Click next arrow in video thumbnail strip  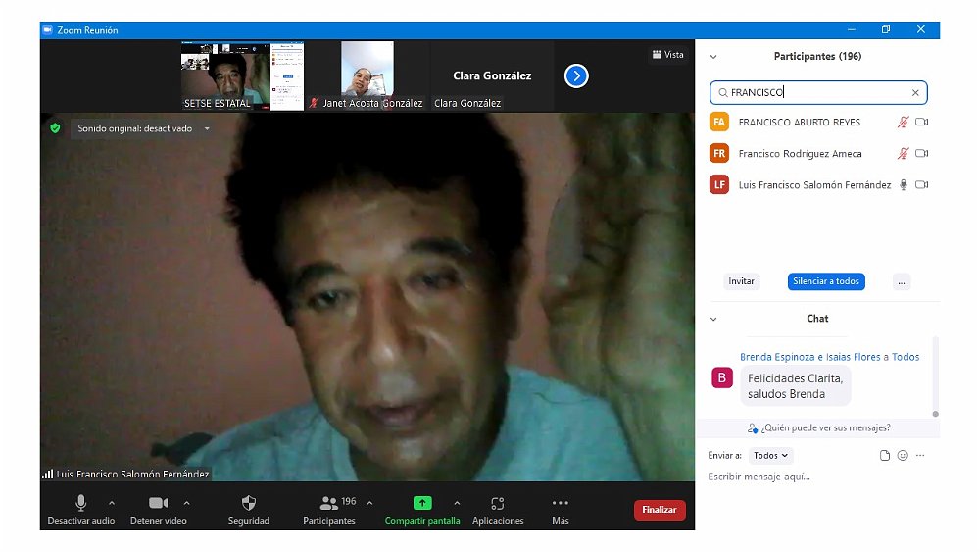tap(576, 75)
